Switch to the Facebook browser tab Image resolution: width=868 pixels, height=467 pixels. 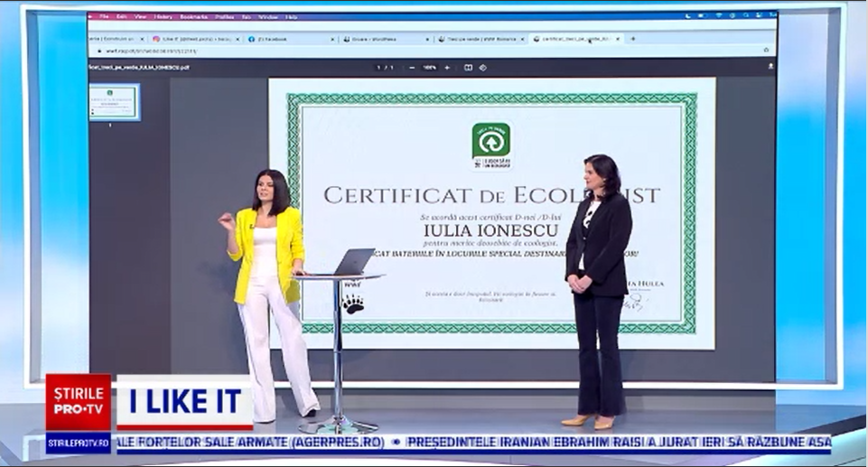click(292, 39)
